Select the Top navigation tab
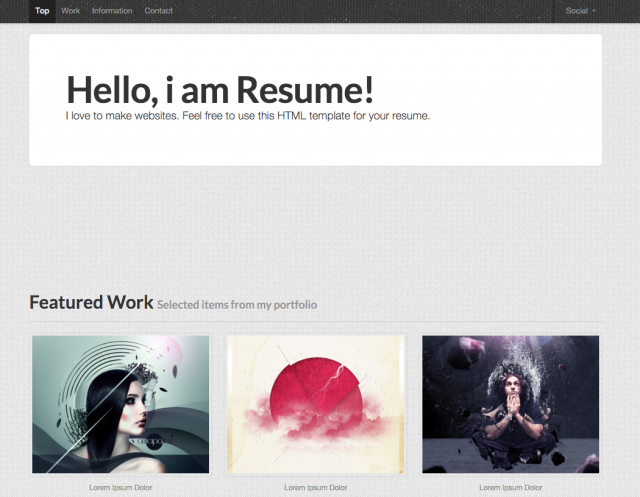640x497 pixels. tap(42, 11)
